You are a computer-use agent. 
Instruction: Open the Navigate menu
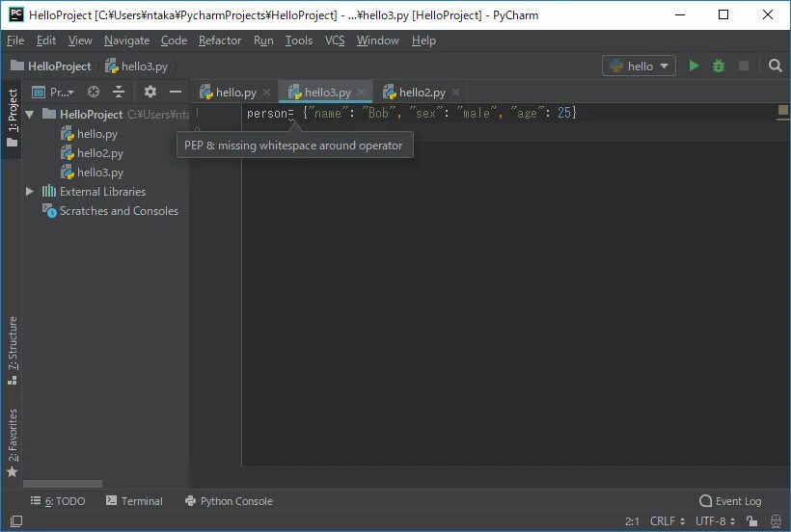(x=126, y=40)
